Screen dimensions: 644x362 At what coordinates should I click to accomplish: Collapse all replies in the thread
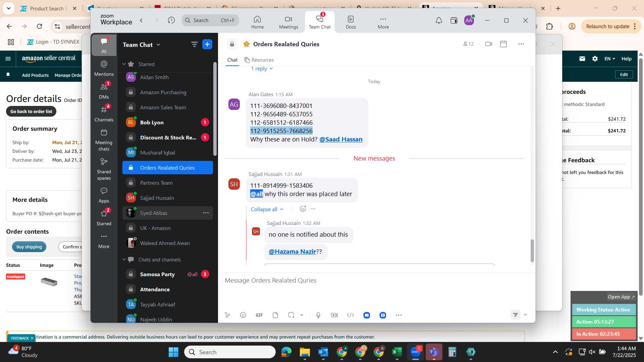[x=267, y=209]
